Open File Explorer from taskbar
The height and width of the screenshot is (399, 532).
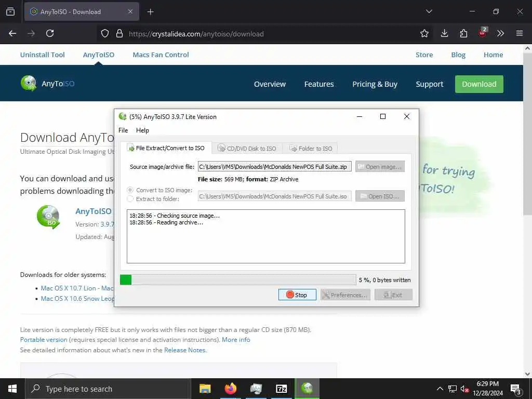click(205, 389)
